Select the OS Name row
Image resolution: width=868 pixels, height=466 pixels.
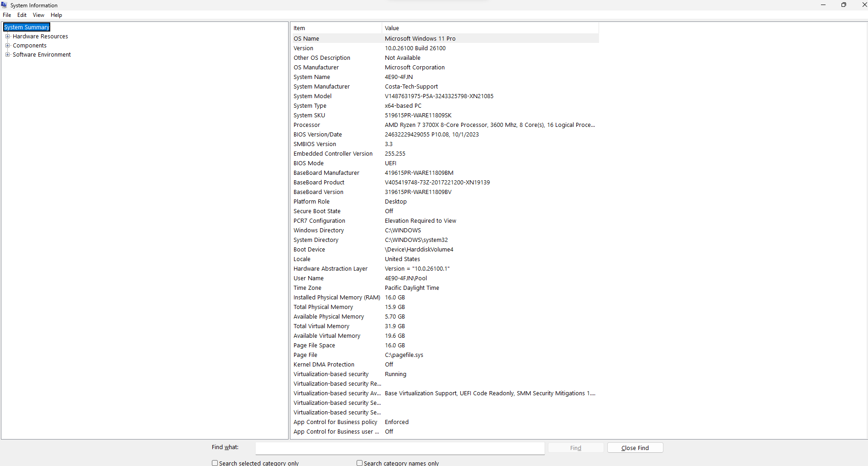pos(445,39)
